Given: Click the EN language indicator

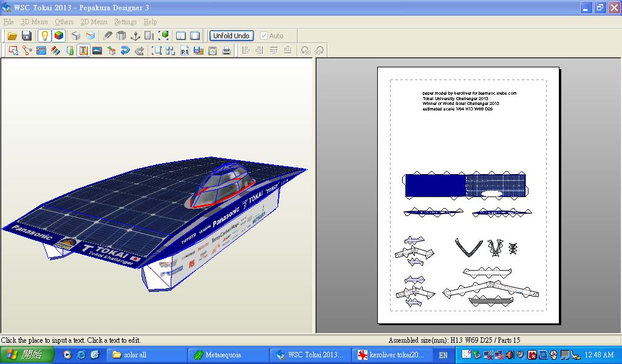Looking at the screenshot, I should 443,356.
